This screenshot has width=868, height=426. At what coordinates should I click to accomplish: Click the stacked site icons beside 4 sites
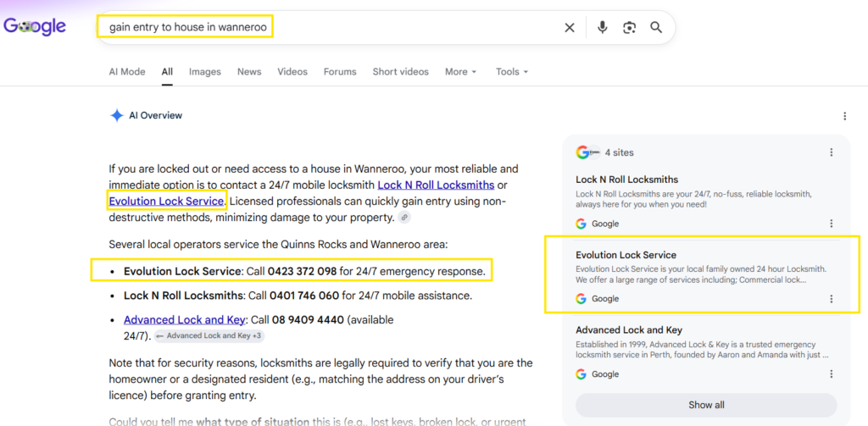[x=588, y=152]
